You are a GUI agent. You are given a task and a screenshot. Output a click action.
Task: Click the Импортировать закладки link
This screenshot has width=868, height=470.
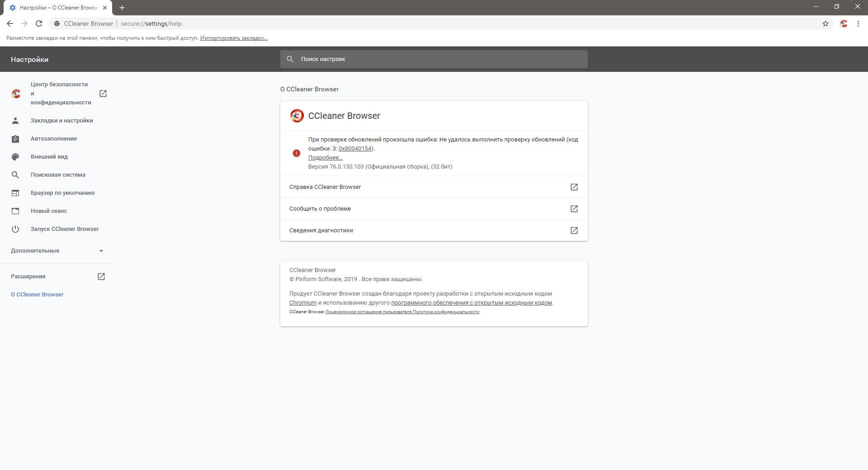click(x=234, y=38)
